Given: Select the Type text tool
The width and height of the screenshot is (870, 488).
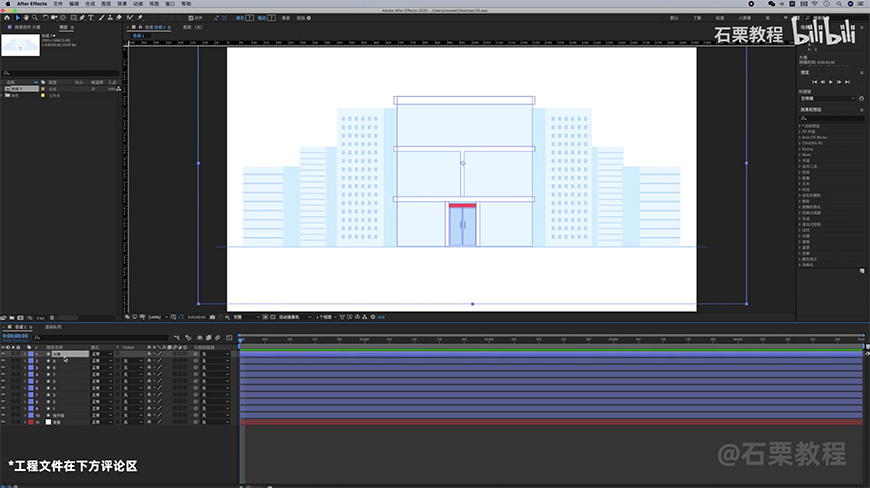Looking at the screenshot, I should tap(91, 18).
